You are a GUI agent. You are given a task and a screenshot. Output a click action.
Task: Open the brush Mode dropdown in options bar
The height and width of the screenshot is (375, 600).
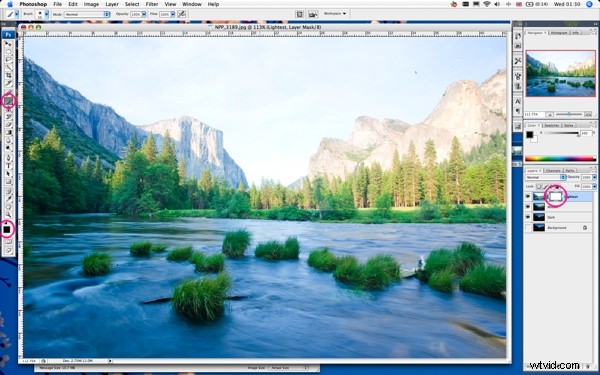point(87,14)
